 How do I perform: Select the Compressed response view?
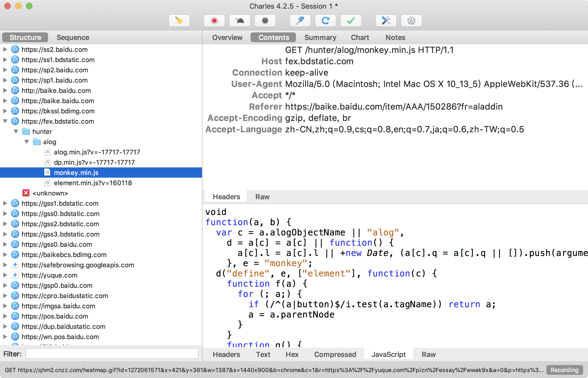pos(335,355)
